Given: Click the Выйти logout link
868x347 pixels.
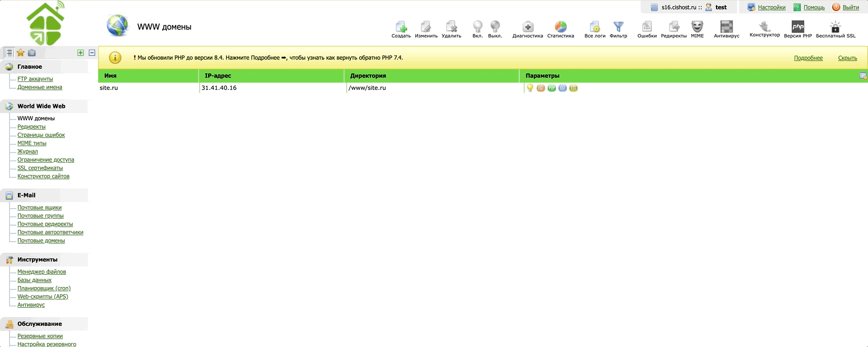Looking at the screenshot, I should (x=850, y=7).
